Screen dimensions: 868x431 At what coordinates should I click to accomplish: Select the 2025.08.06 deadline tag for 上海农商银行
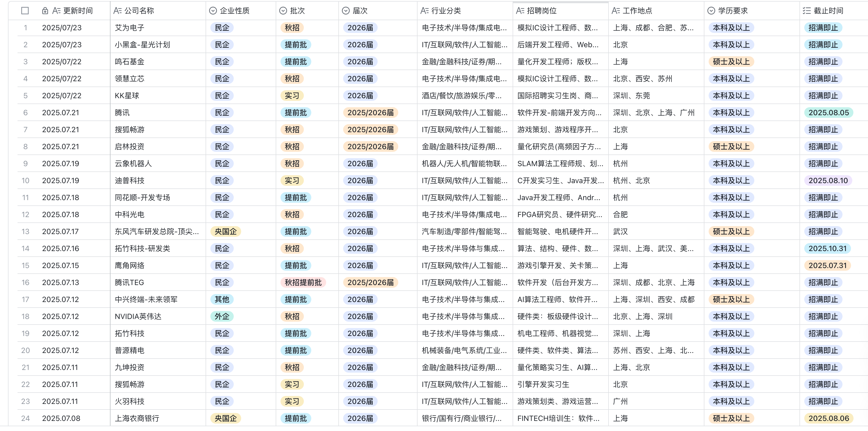click(x=829, y=418)
